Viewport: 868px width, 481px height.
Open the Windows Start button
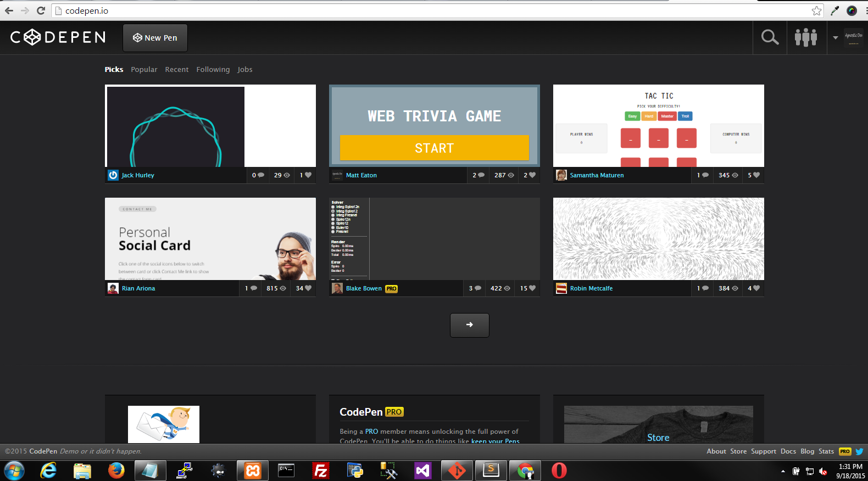click(14, 471)
